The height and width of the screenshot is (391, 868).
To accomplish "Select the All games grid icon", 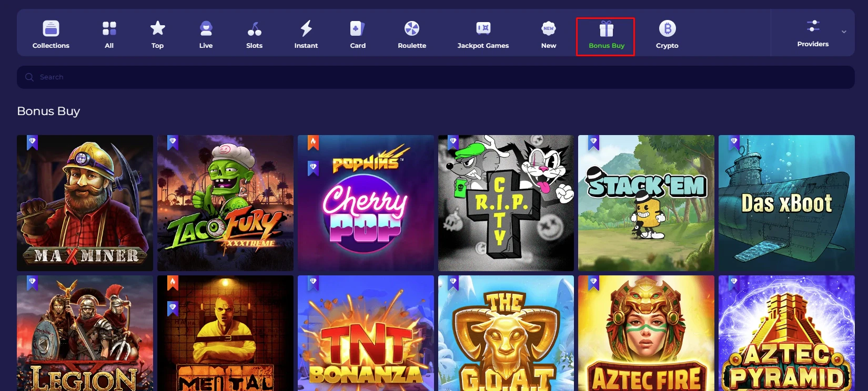I will (109, 28).
